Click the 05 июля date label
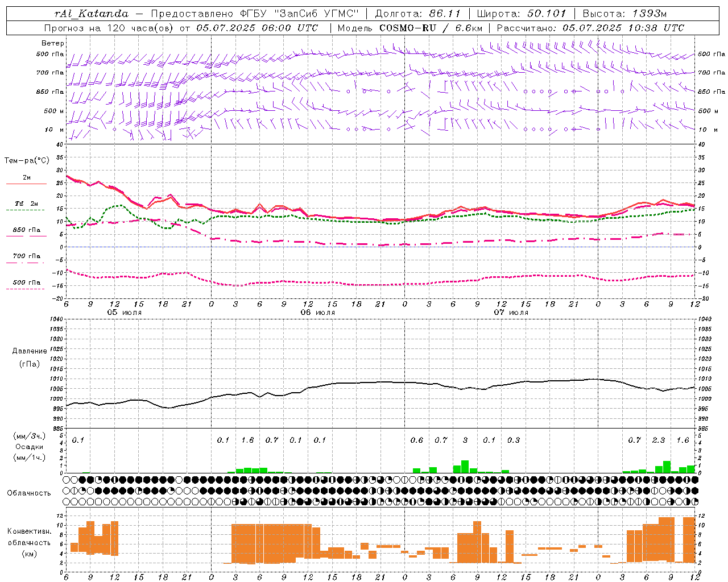728x582 pixels. coord(125,313)
